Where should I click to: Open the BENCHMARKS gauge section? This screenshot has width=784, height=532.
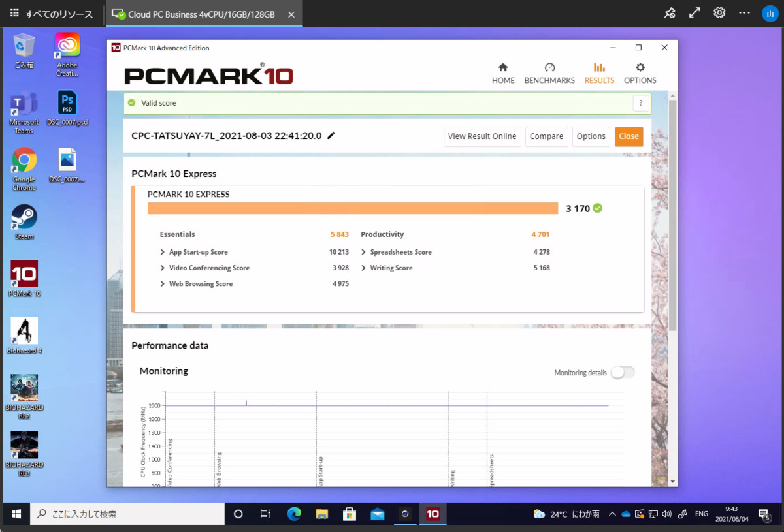549,73
